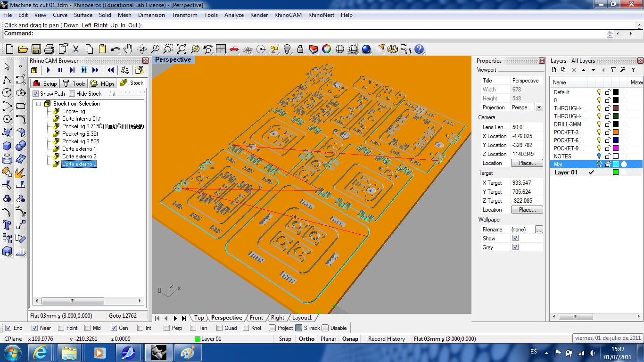Click wallpaper Filename browse (...) button
Image resolution: width=644 pixels, height=362 pixels.
coord(539,230)
